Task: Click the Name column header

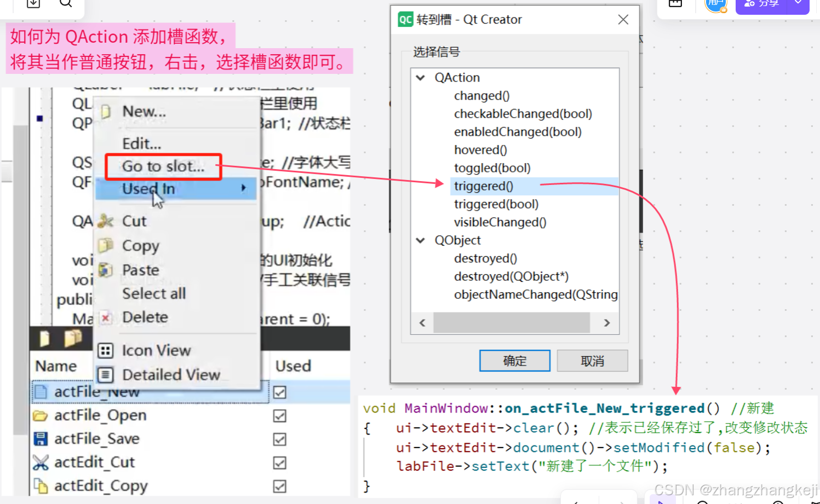Action: [56, 366]
